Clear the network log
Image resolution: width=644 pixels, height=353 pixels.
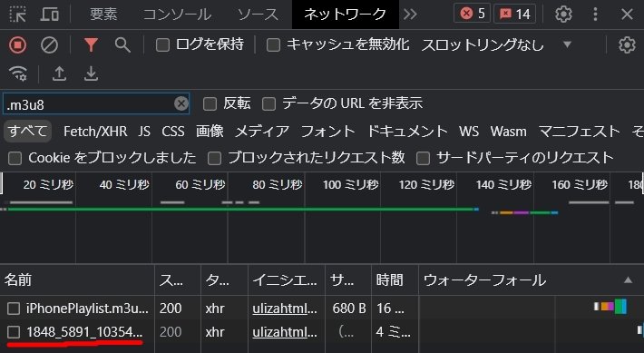pos(49,44)
